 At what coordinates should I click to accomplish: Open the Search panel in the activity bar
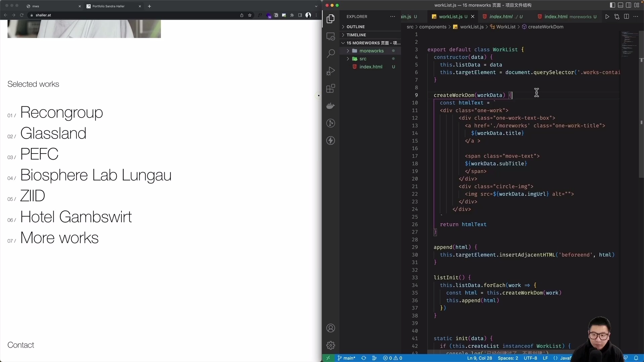tap(331, 53)
